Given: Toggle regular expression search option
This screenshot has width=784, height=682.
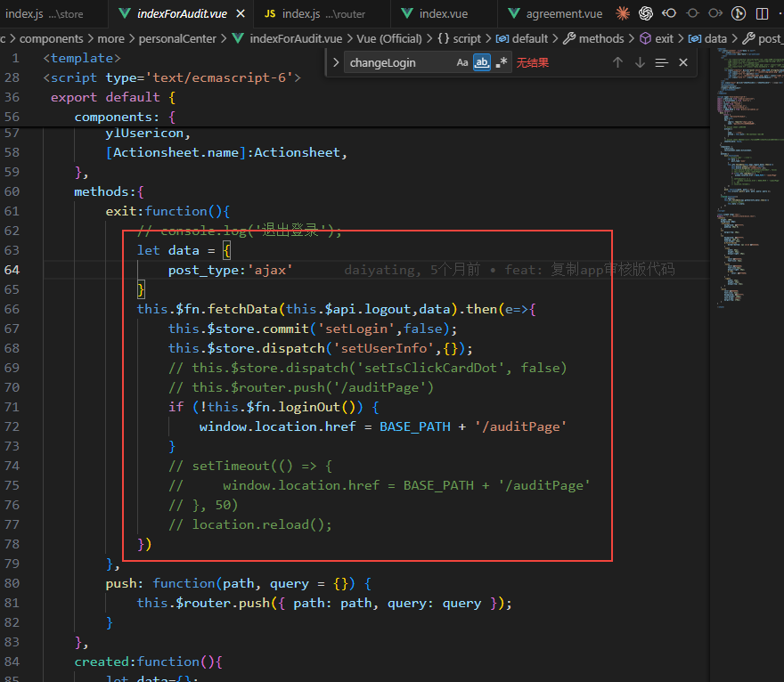Looking at the screenshot, I should (502, 62).
